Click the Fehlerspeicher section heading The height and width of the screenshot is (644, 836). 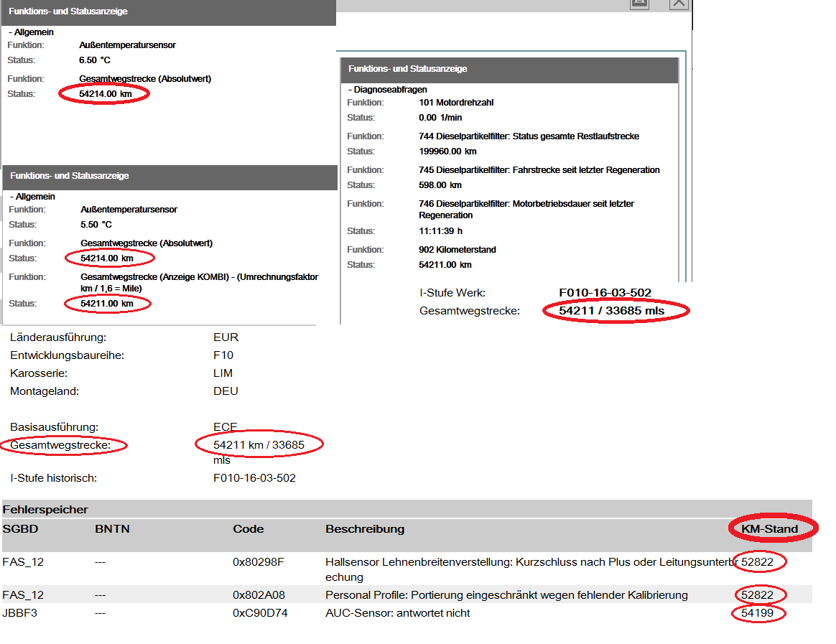45,510
